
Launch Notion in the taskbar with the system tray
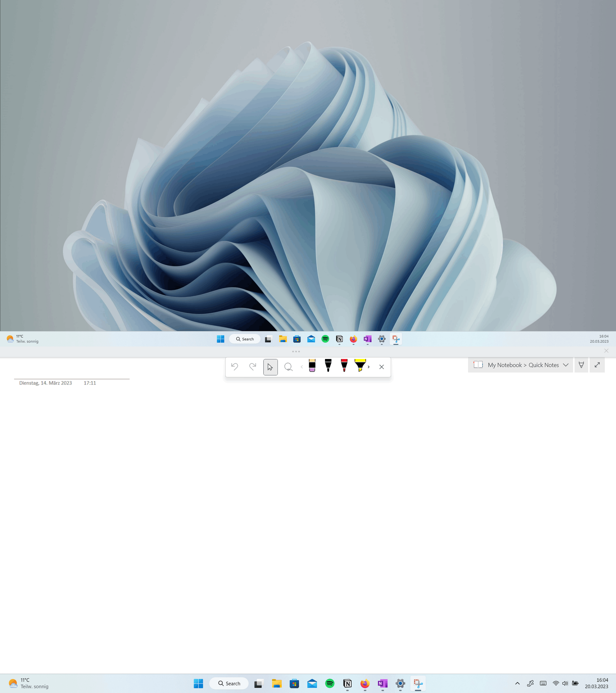pyautogui.click(x=347, y=683)
